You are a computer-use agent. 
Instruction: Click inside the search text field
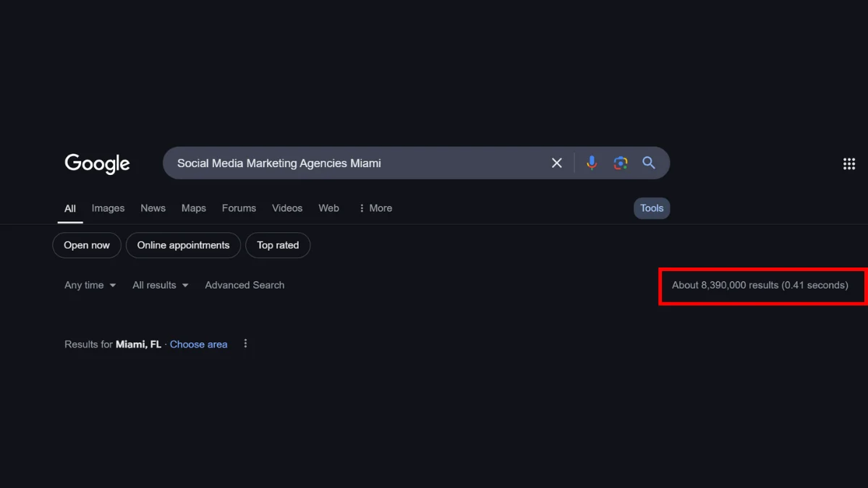[354, 163]
